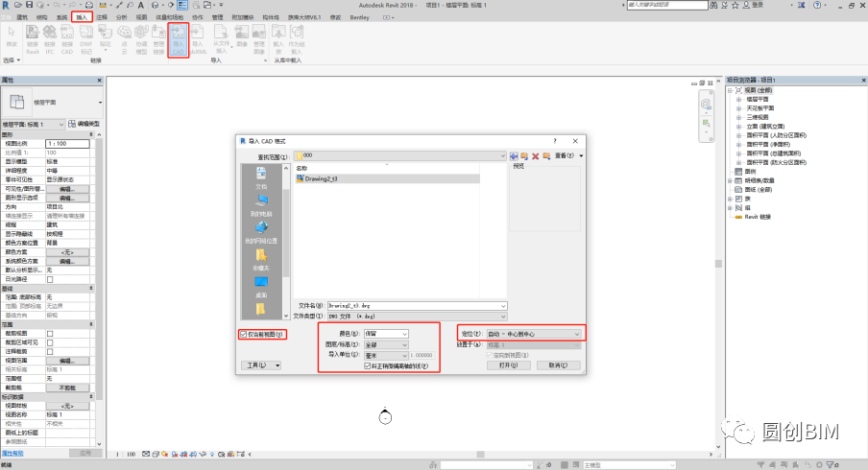Screen dimensions: 868x470
Task: Toggle Crop Region Visible (裁剪区域可见) checkbox
Action: coord(50,342)
